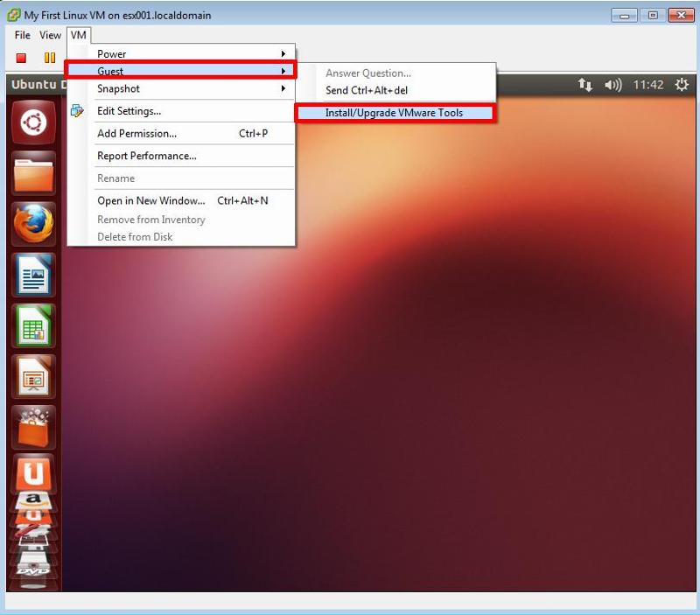Click the greyed Rename menu item
700x615 pixels.
point(181,178)
